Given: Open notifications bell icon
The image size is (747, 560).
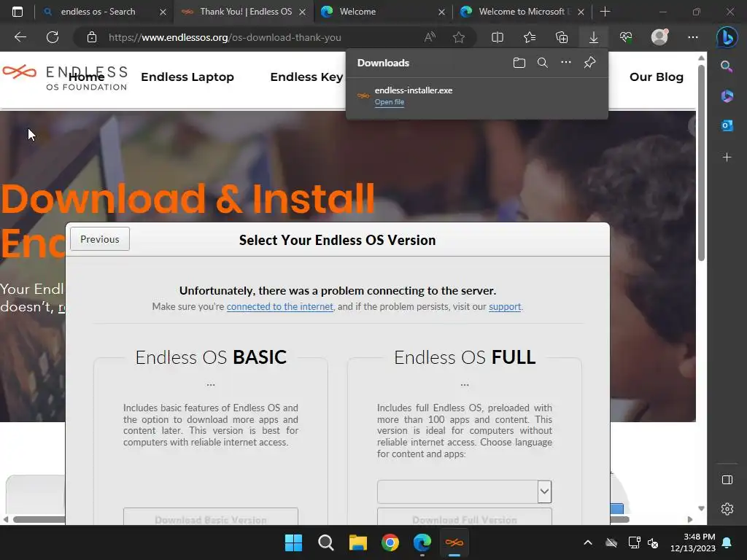Looking at the screenshot, I should (727, 542).
